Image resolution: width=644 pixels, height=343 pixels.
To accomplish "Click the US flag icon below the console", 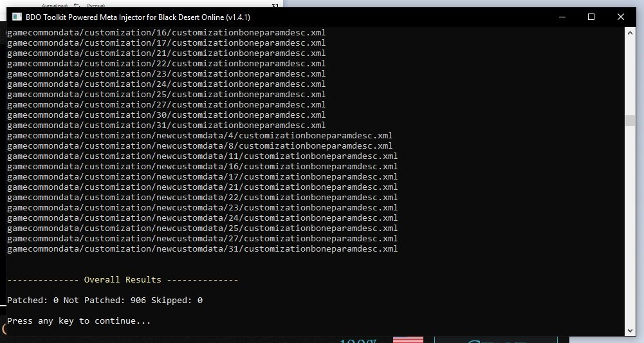I will coord(408,339).
